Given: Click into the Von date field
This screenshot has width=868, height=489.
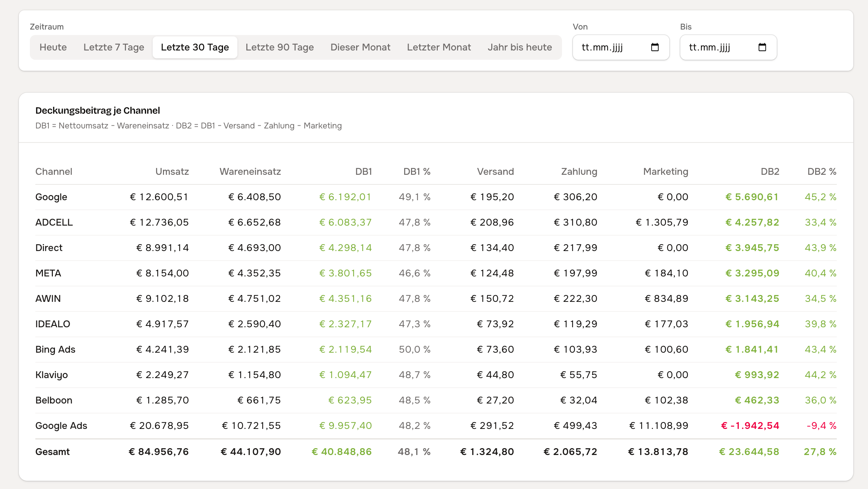Looking at the screenshot, I should (x=621, y=47).
